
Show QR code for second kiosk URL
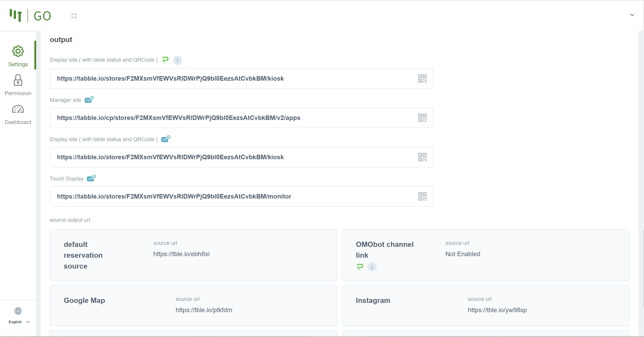(422, 157)
